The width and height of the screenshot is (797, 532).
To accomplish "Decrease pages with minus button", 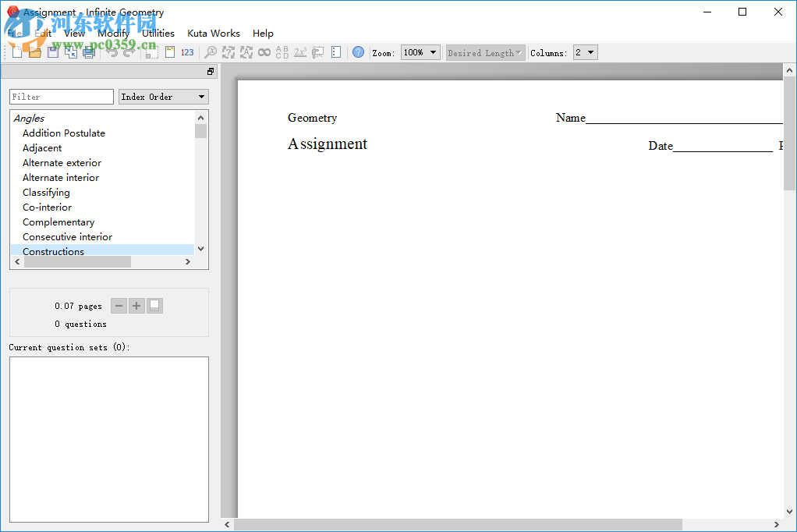I will pos(119,306).
